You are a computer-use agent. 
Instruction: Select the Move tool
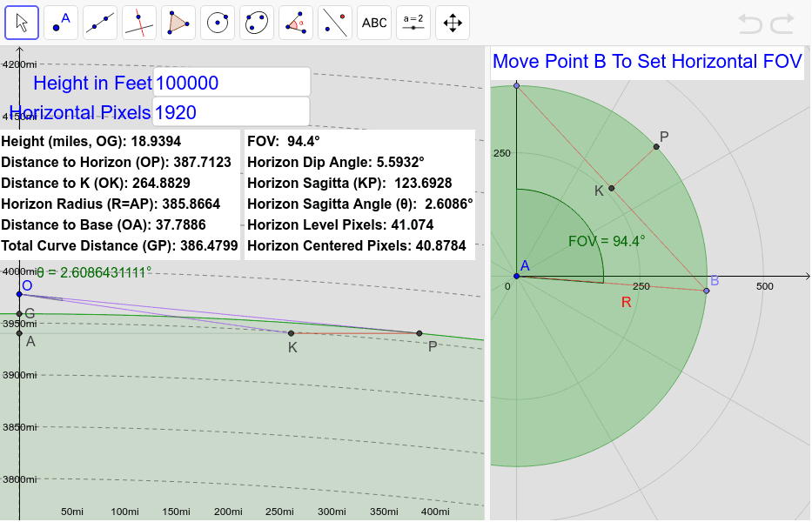(x=21, y=22)
